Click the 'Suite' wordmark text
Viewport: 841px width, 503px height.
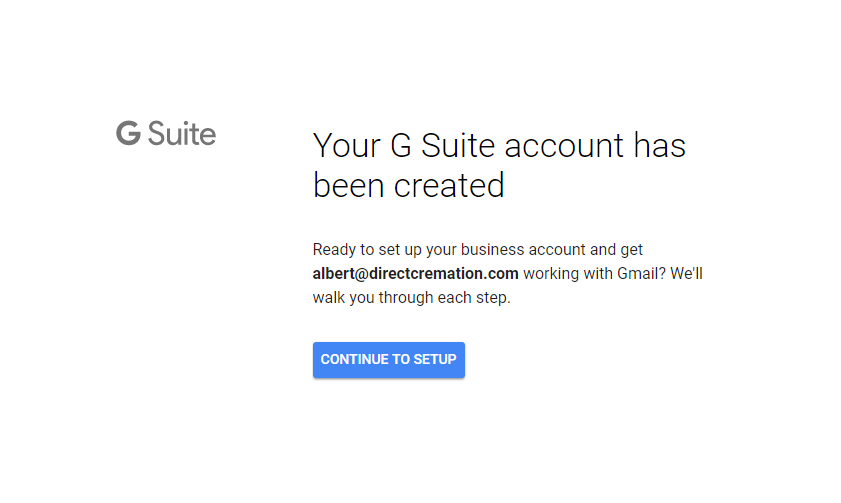coord(182,133)
